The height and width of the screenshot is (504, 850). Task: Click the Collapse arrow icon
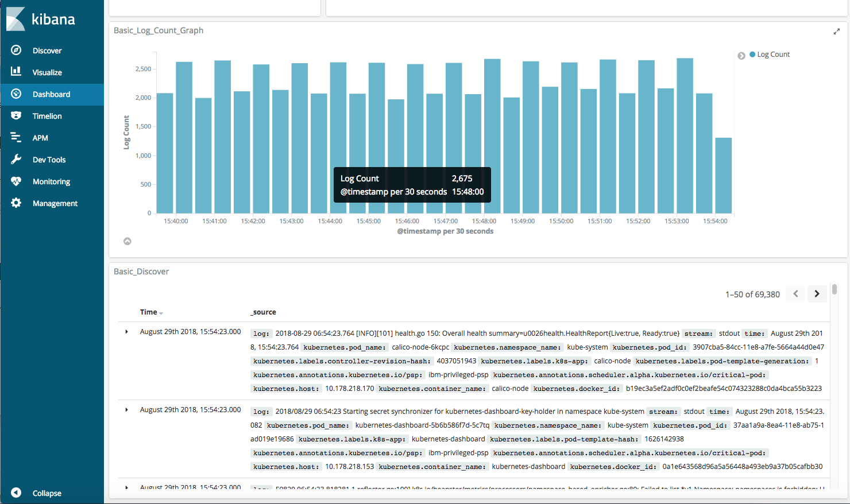[x=16, y=493]
